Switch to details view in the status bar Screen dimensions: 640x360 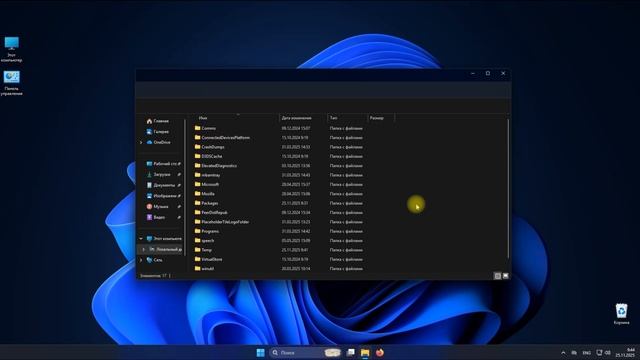point(498,276)
